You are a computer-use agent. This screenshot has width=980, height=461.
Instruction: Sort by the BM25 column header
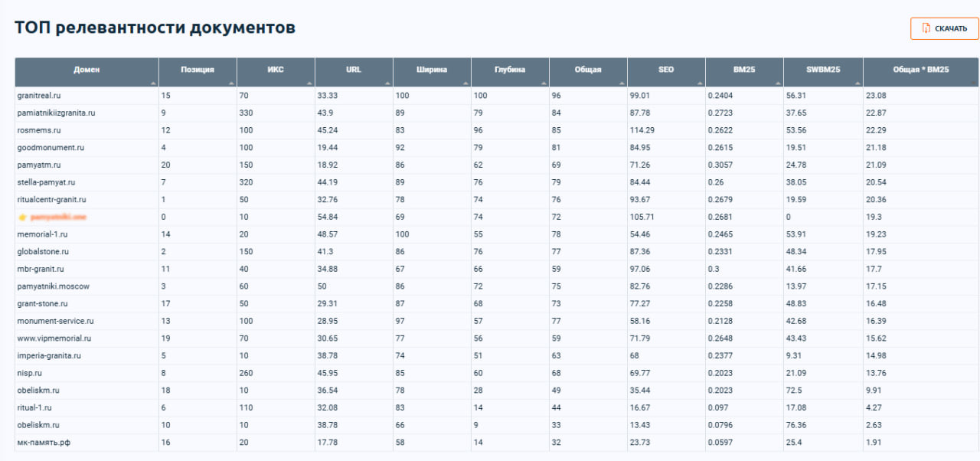pos(743,70)
